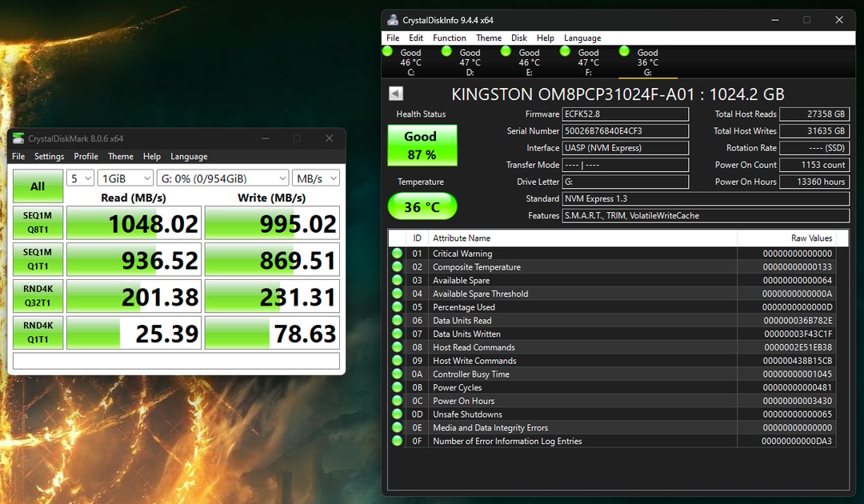Click the 995.02 sequential write result

click(272, 222)
